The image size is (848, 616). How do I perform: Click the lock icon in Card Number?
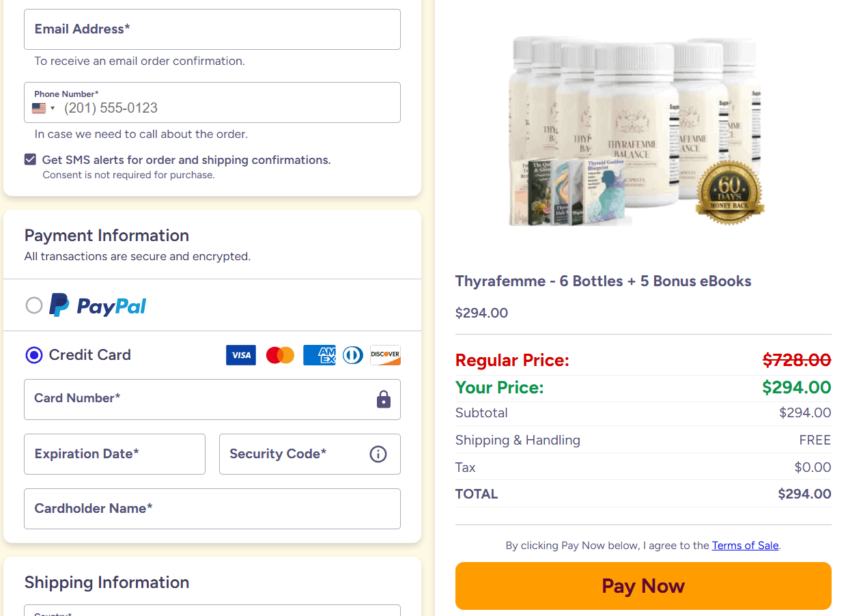384,400
